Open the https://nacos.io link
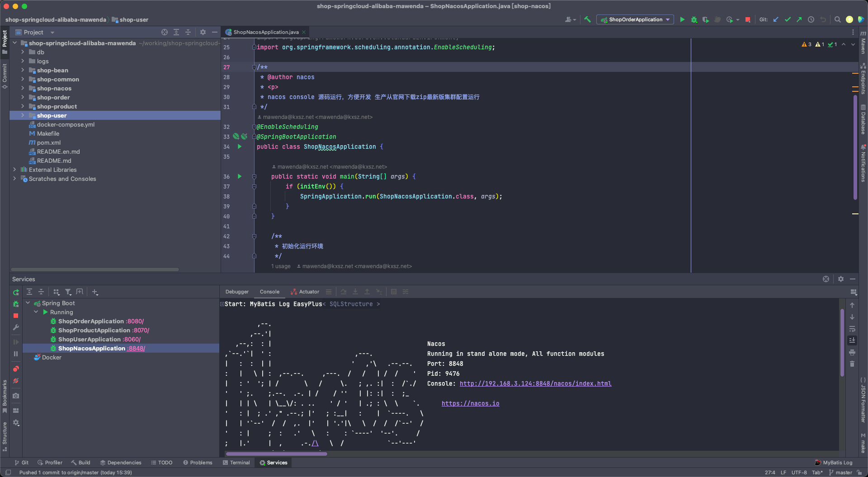868x477 pixels. 471,403
